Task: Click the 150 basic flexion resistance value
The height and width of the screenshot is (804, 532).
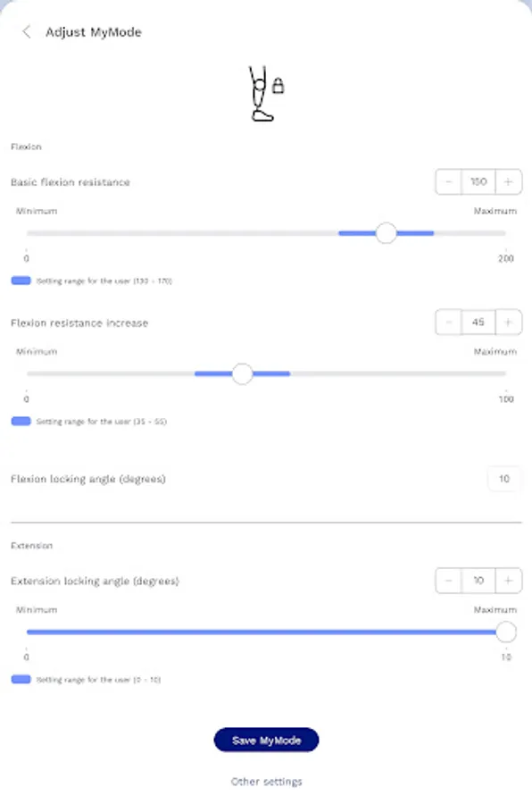Action: click(x=477, y=181)
